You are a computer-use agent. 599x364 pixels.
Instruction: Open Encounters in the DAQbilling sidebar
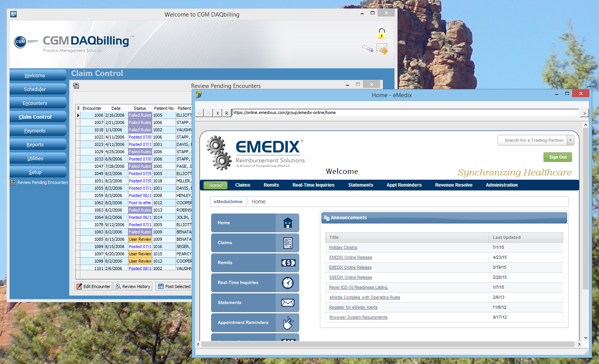[38, 103]
